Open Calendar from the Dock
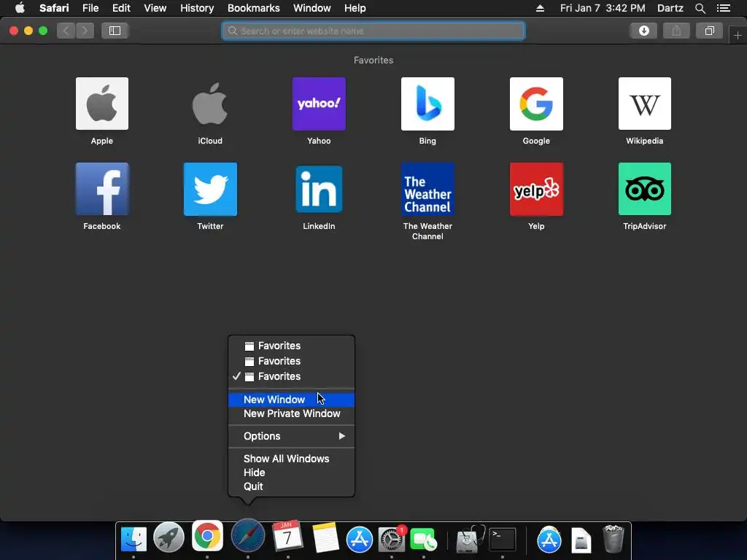Viewport: 747px width, 560px height. (287, 537)
